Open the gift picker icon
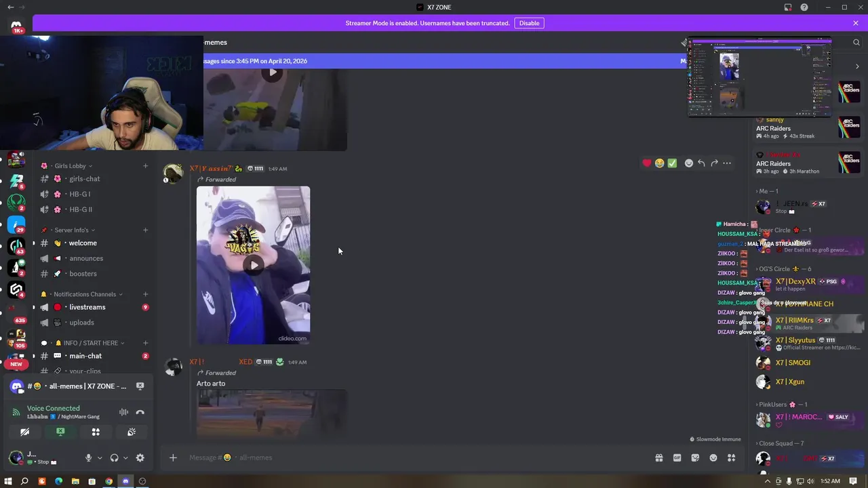The image size is (868, 488). [658, 457]
